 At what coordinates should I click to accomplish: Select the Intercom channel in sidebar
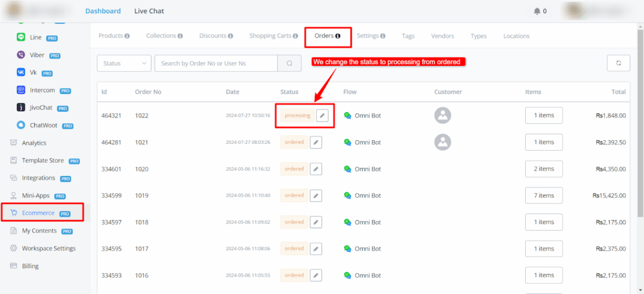(x=43, y=90)
